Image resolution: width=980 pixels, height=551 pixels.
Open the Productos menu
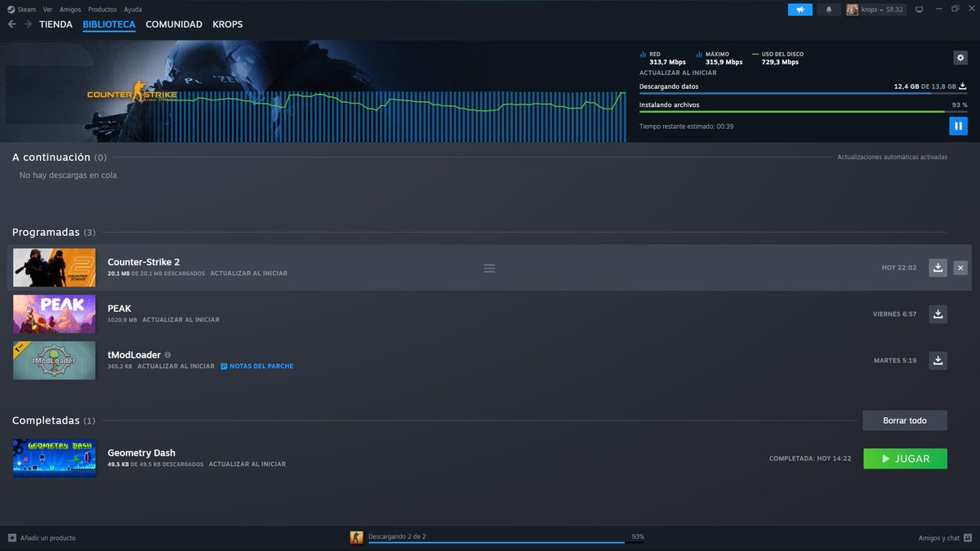102,9
